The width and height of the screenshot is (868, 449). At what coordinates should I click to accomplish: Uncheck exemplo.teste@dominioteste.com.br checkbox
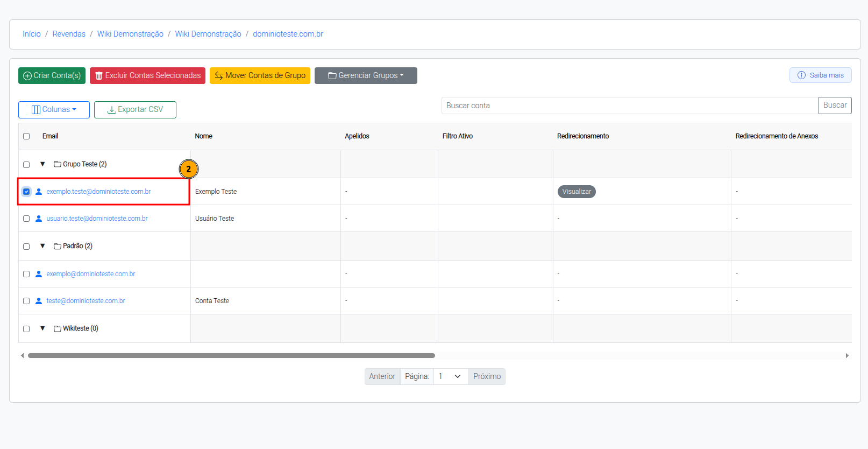click(x=26, y=192)
